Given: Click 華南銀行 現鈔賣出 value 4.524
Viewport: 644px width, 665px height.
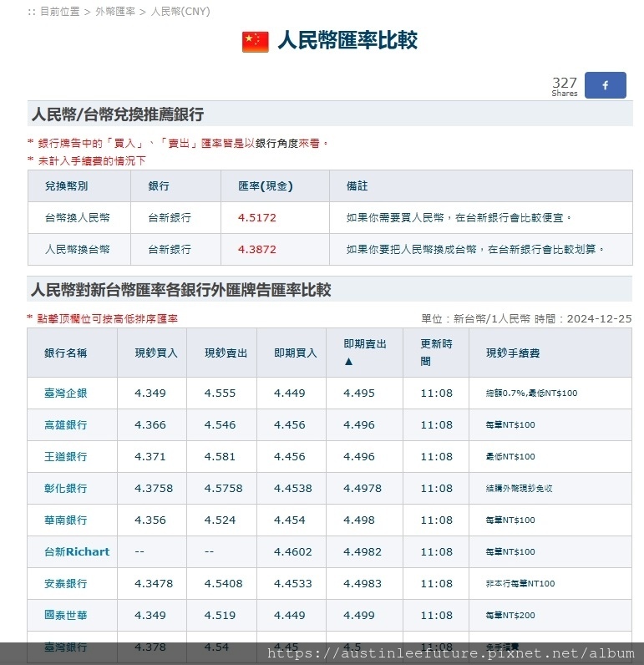Looking at the screenshot, I should click(x=220, y=520).
